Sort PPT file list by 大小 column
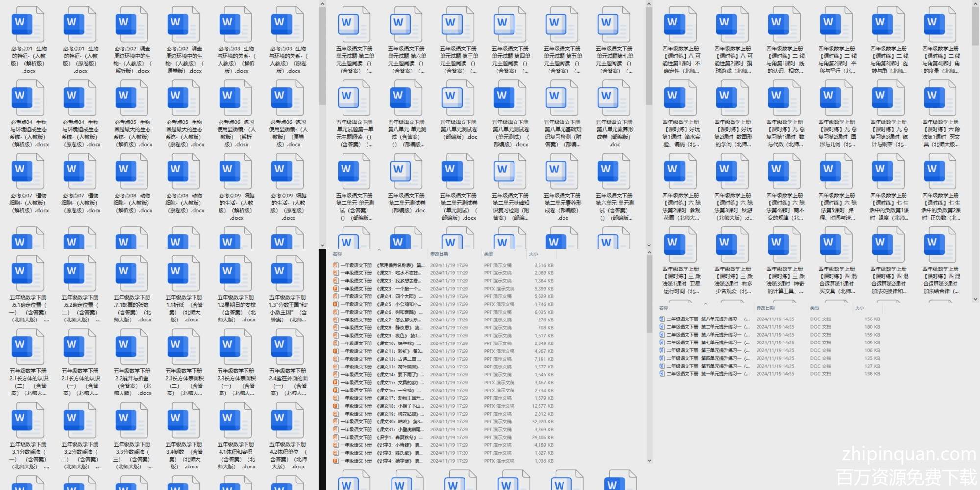Viewport: 980px width, 490px height. tap(533, 254)
